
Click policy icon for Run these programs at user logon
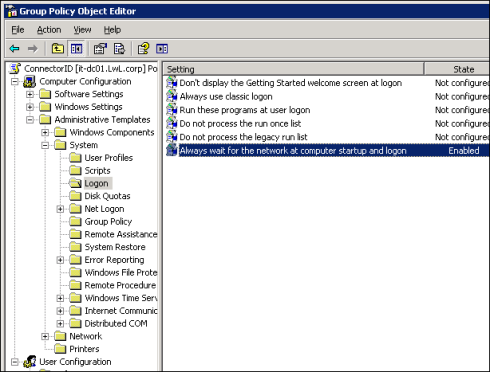pyautogui.click(x=172, y=110)
